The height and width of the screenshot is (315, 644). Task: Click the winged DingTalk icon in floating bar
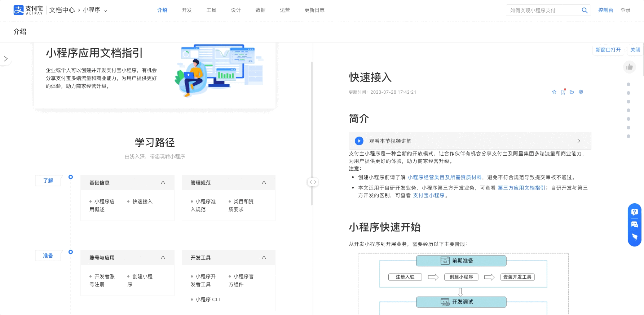635,237
